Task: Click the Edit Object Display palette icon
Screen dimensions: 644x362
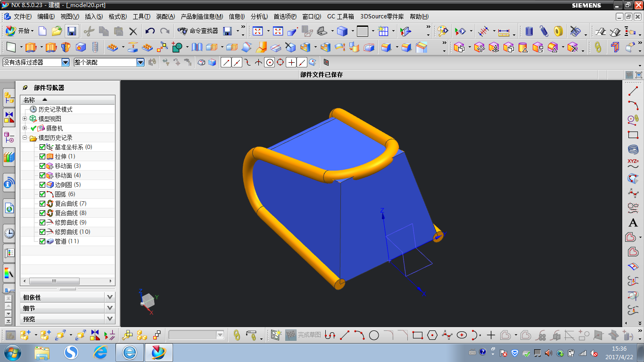Action: tap(442, 31)
